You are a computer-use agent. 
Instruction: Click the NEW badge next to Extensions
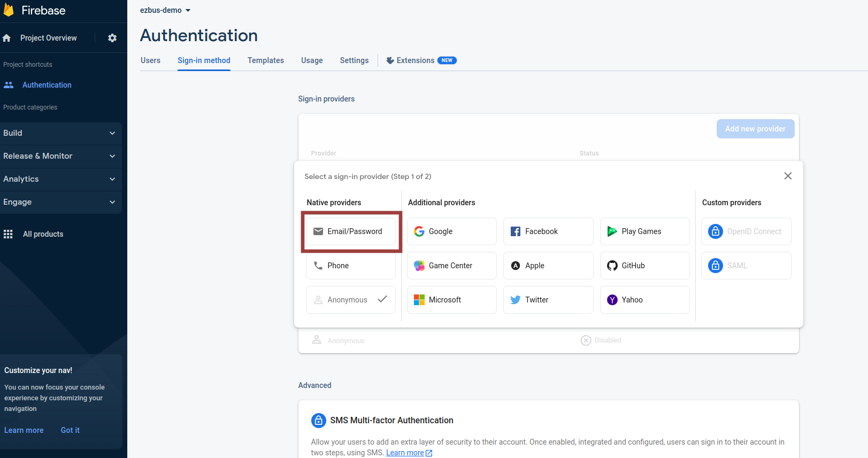(x=447, y=60)
